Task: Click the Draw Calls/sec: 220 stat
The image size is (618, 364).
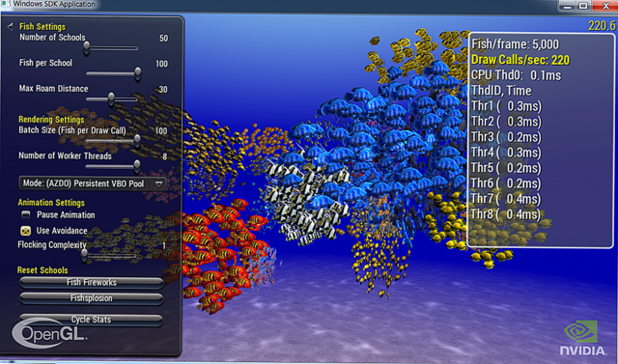Action: (520, 60)
